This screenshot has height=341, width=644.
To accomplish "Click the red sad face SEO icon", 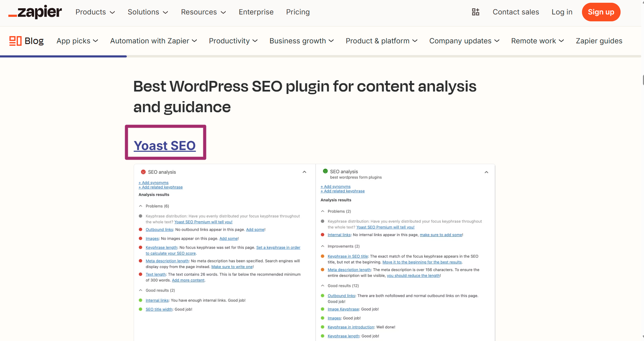I will [x=143, y=172].
